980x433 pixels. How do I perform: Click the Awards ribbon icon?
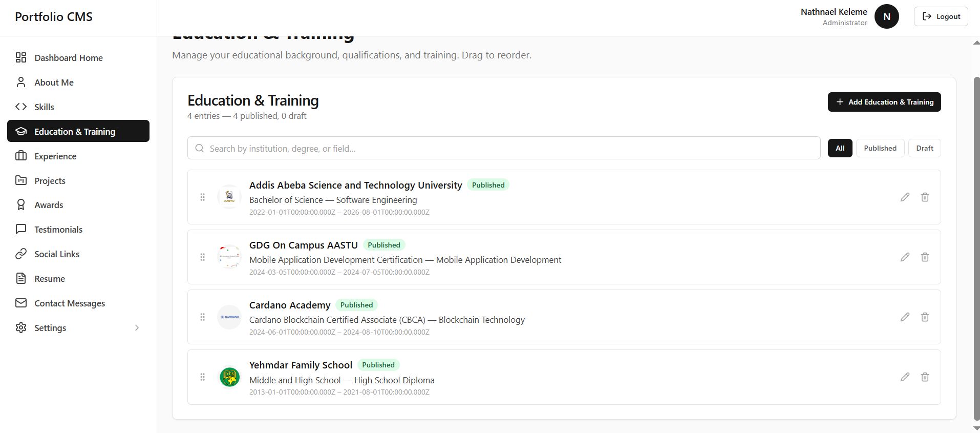pos(21,204)
